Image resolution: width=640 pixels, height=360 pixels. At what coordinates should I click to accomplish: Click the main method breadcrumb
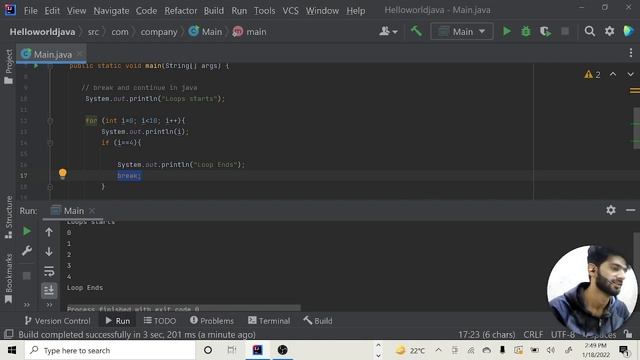click(249, 32)
